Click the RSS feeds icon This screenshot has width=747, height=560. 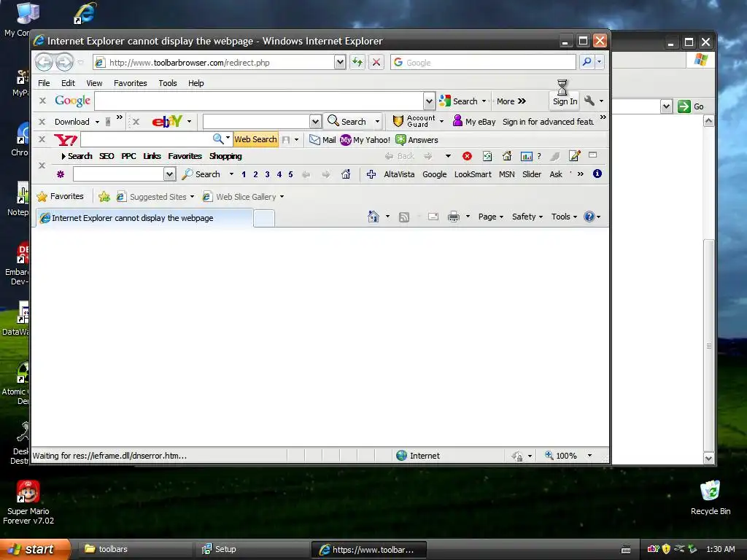404,217
